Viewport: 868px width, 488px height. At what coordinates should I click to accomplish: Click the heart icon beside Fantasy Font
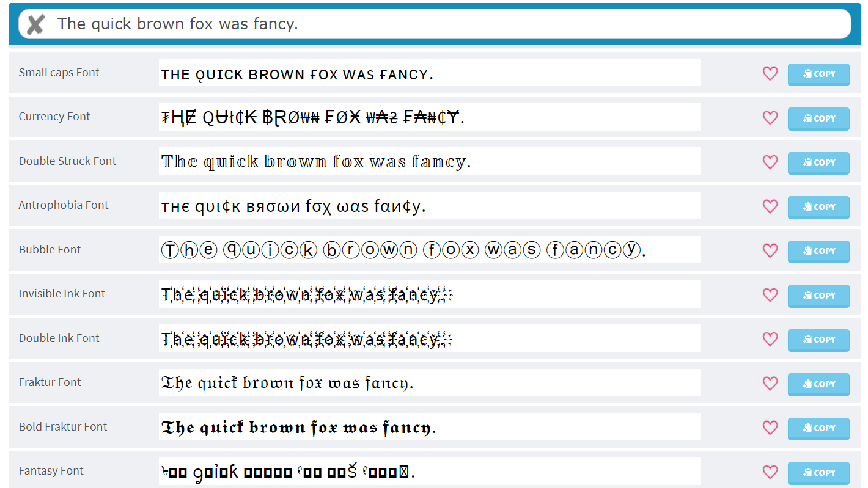(770, 472)
